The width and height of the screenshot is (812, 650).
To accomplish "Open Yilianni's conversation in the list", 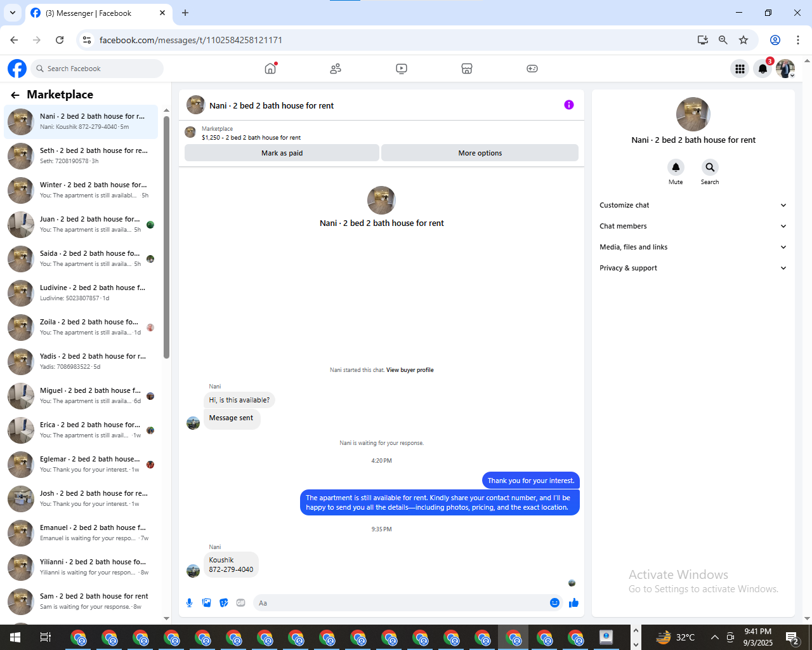I will pyautogui.click(x=81, y=567).
